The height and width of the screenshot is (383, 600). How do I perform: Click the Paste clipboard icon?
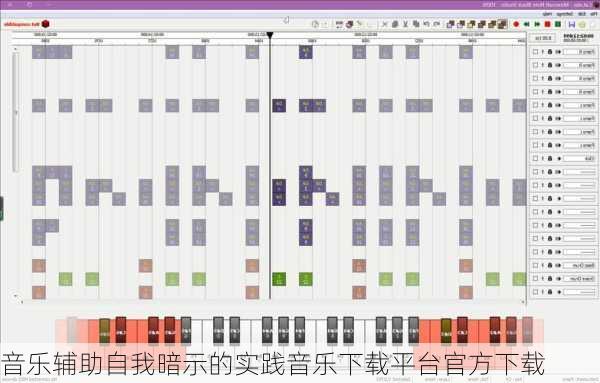(x=395, y=24)
